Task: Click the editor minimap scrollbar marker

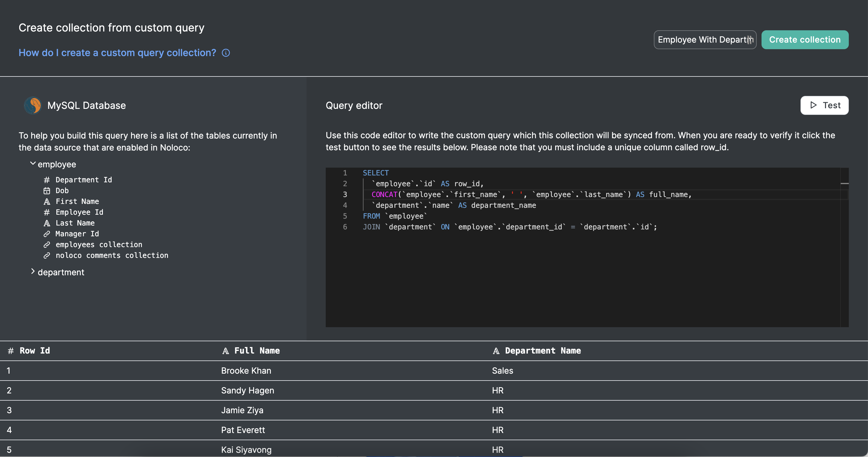Action: [x=844, y=183]
